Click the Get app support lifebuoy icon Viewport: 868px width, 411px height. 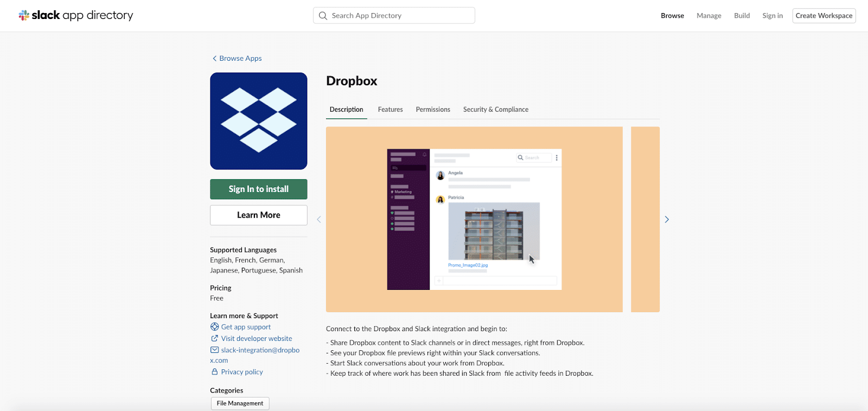tap(215, 327)
